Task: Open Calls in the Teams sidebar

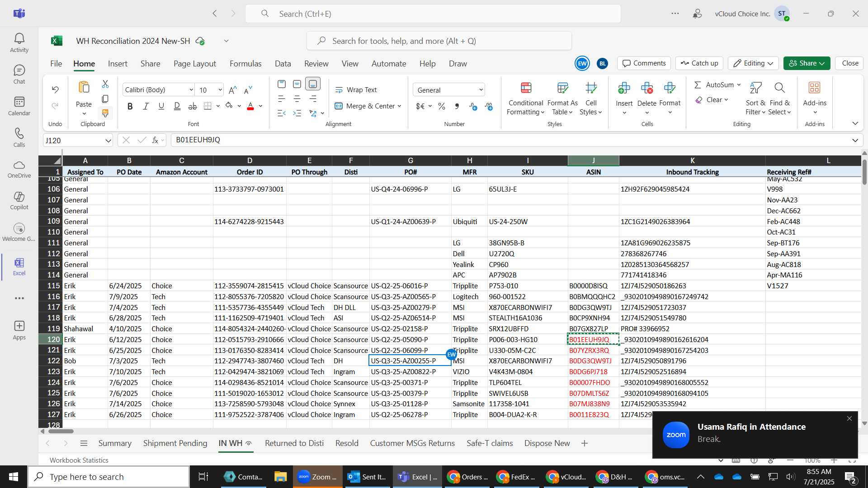Action: [19, 138]
